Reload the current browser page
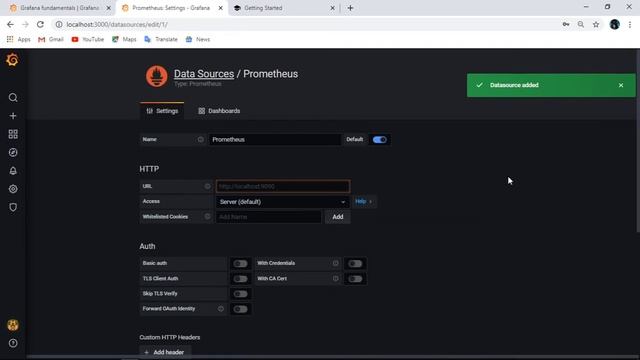Viewport: 640px width, 360px height. (40, 24)
